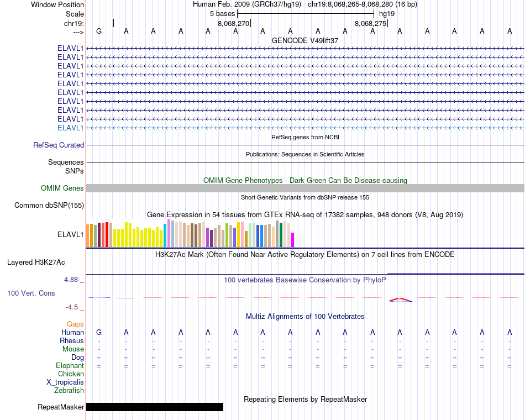Open the H3K27Ac Mark track title
Viewport: 525px width, 420px height.
click(305, 255)
